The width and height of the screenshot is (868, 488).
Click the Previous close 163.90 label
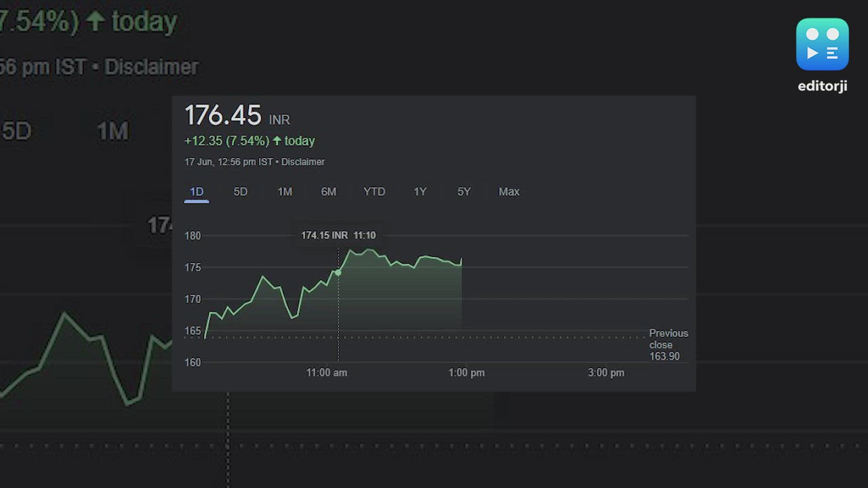(x=668, y=344)
